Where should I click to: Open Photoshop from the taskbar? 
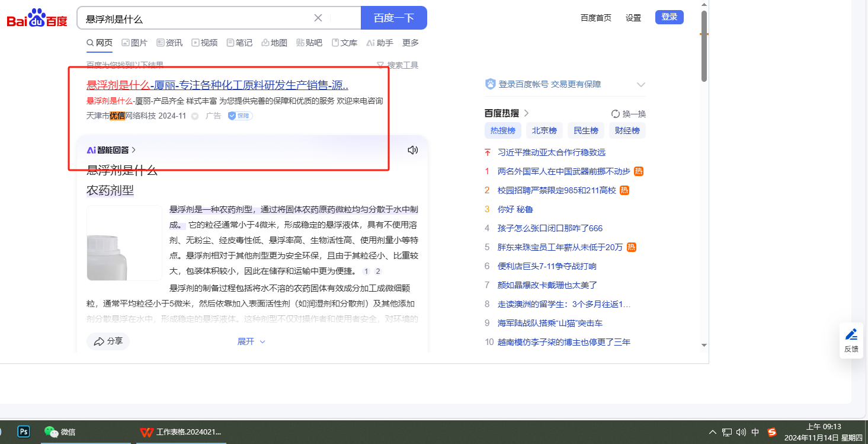click(24, 432)
